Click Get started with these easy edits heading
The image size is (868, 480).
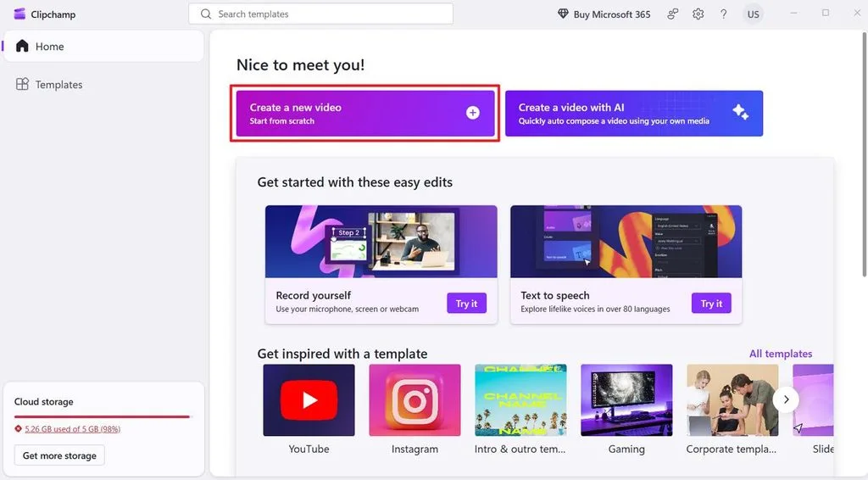click(x=355, y=182)
